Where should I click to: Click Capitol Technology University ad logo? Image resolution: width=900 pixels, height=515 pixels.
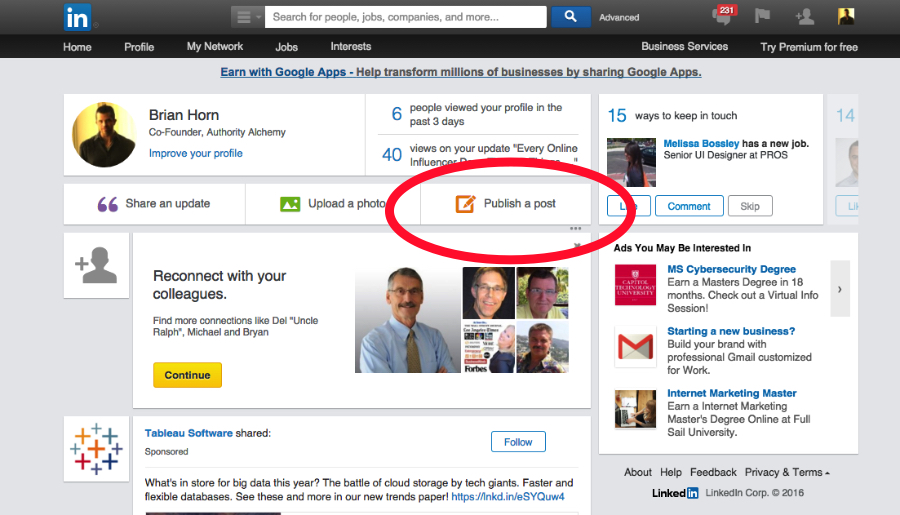pyautogui.click(x=635, y=285)
